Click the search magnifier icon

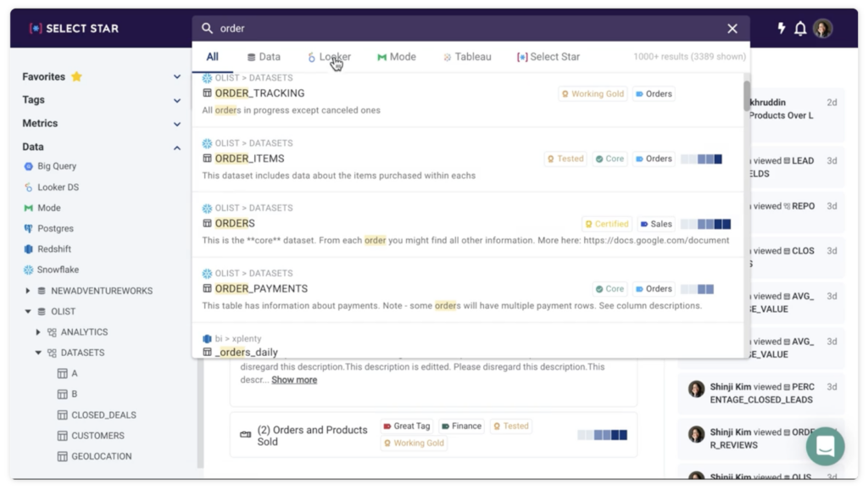tap(207, 28)
